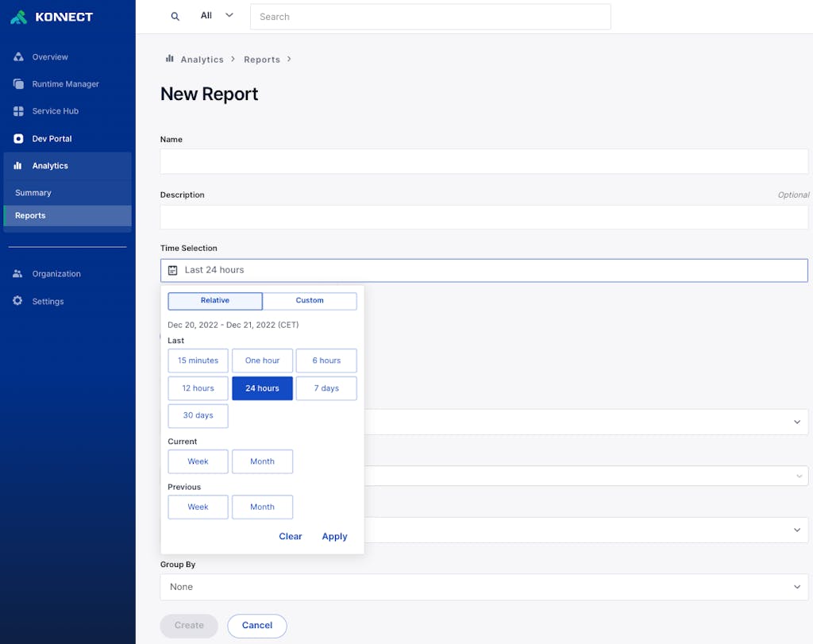
Task: Expand the Group By dropdown
Action: coord(484,587)
